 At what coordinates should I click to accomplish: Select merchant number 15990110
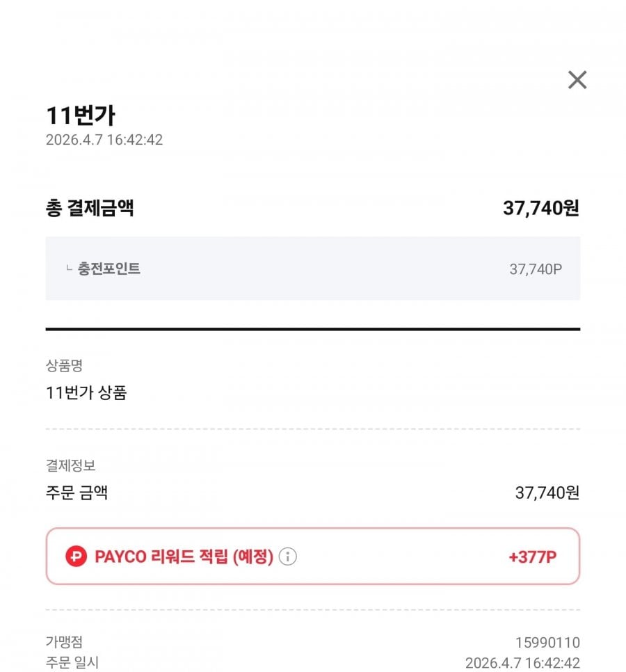pos(547,643)
